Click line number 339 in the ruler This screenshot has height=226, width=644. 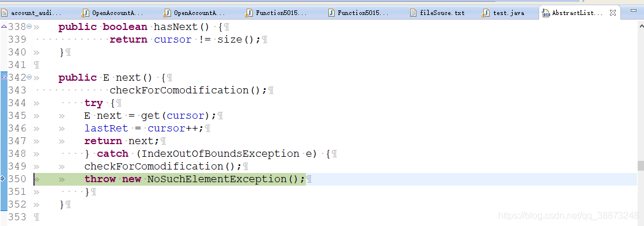pyautogui.click(x=17, y=40)
